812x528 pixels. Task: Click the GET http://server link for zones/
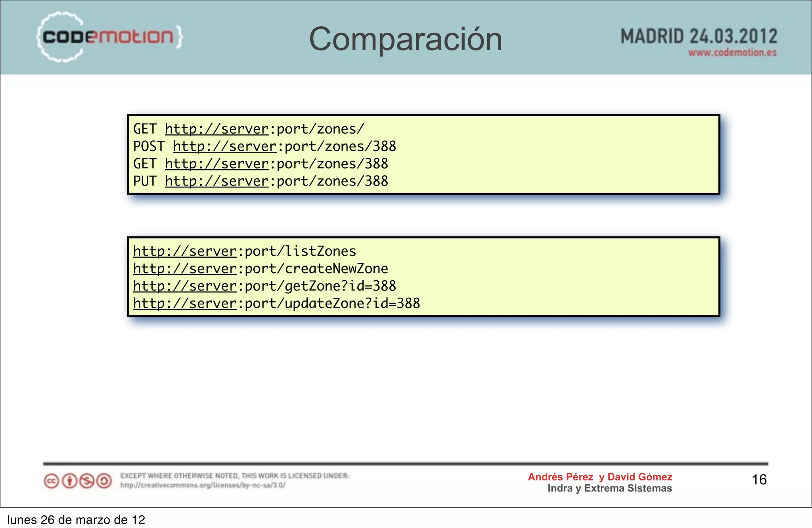tap(217, 129)
